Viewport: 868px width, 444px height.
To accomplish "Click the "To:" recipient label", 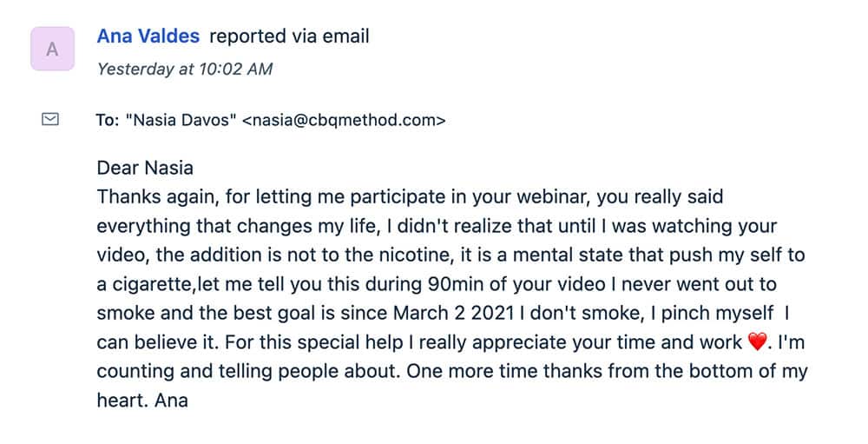I will [107, 121].
